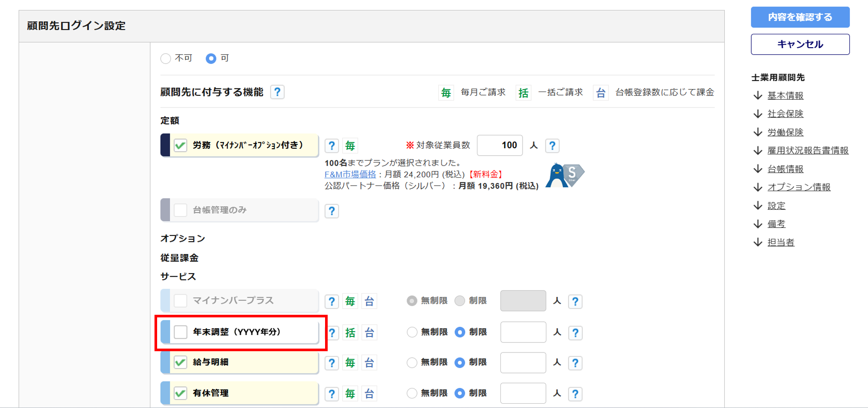
Task: Click 毎 legend icon for 毎月ご請求
Action: coord(446,92)
